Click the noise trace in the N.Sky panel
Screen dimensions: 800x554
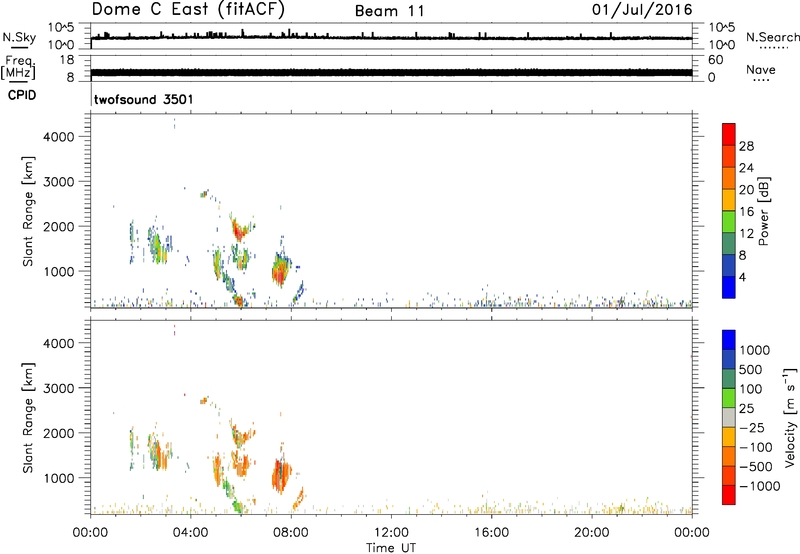(391, 38)
